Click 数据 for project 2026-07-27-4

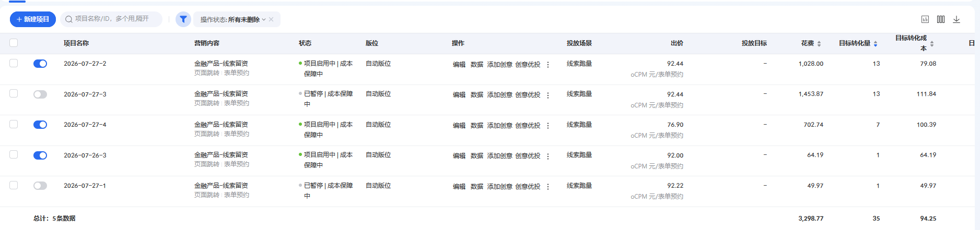(x=477, y=126)
